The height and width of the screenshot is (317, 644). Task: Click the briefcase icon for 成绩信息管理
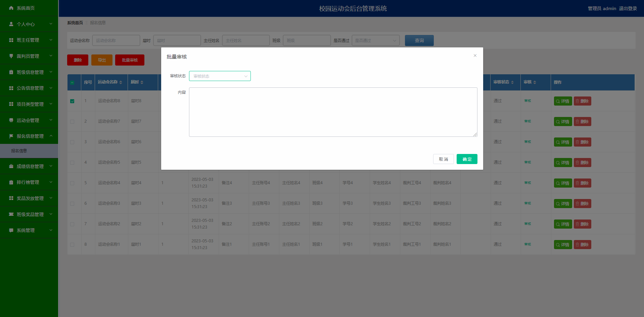click(11, 166)
